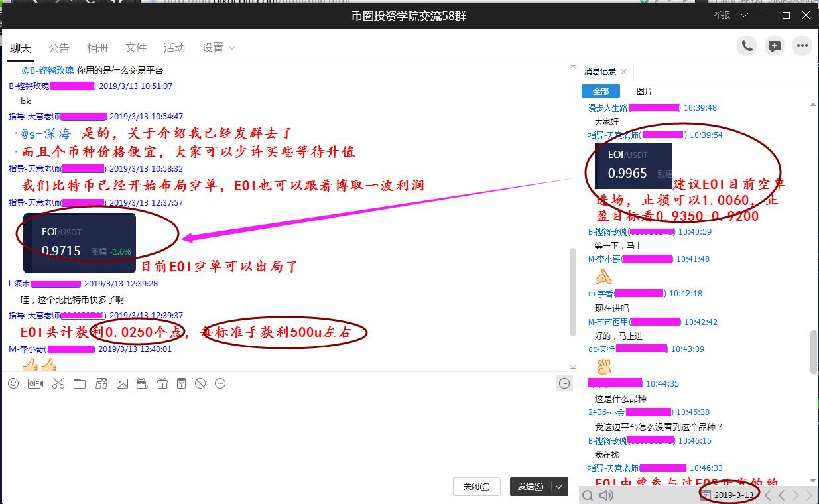Click the speech bubble plus icon
819x504 pixels.
coord(775,46)
